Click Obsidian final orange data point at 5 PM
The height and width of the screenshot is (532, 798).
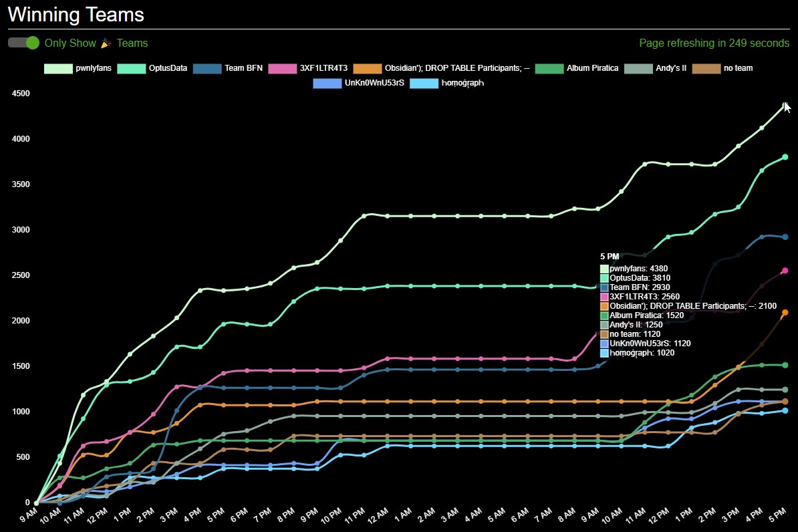(x=785, y=312)
